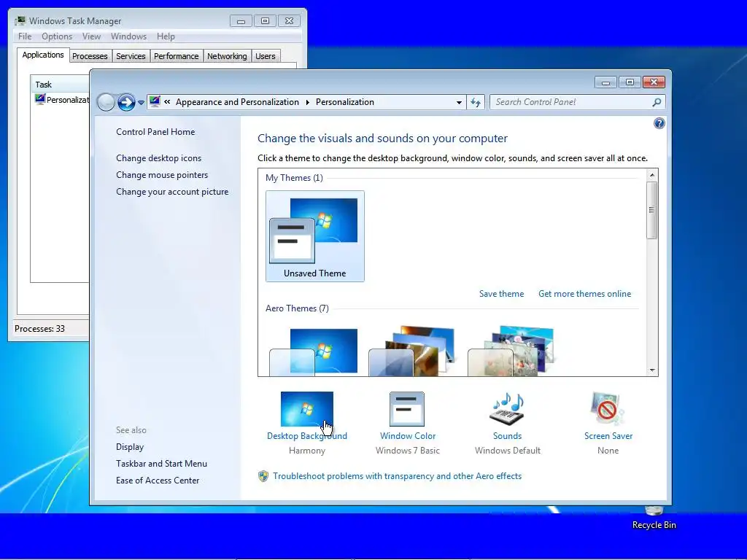747x560 pixels.
Task: Switch to the Processes tab
Action: [90, 56]
